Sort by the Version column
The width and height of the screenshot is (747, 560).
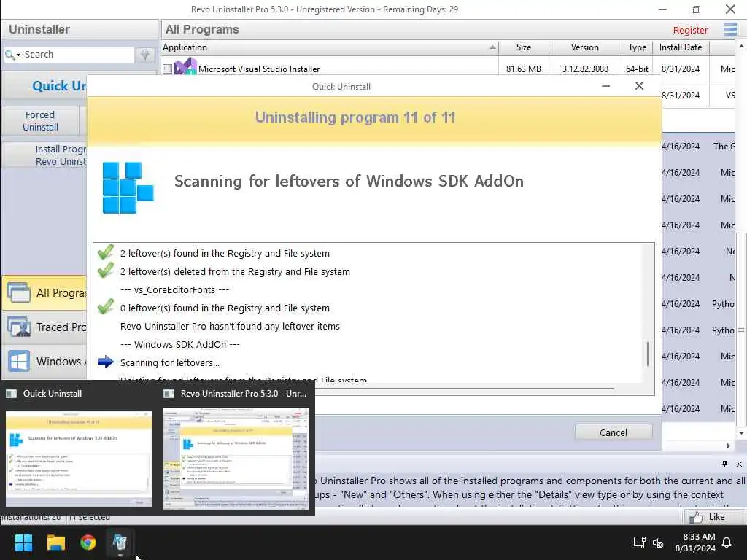tap(585, 47)
